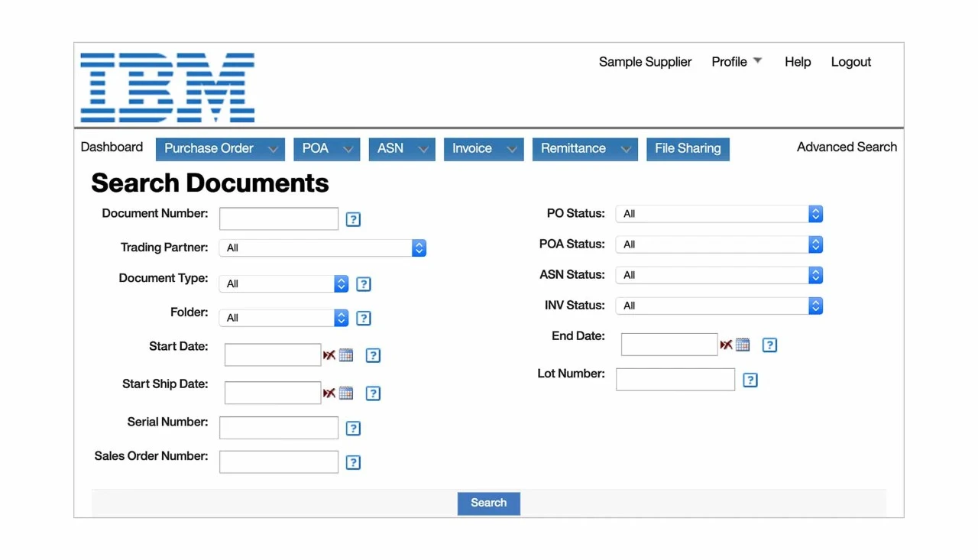Click into the Serial Number input field

point(279,428)
